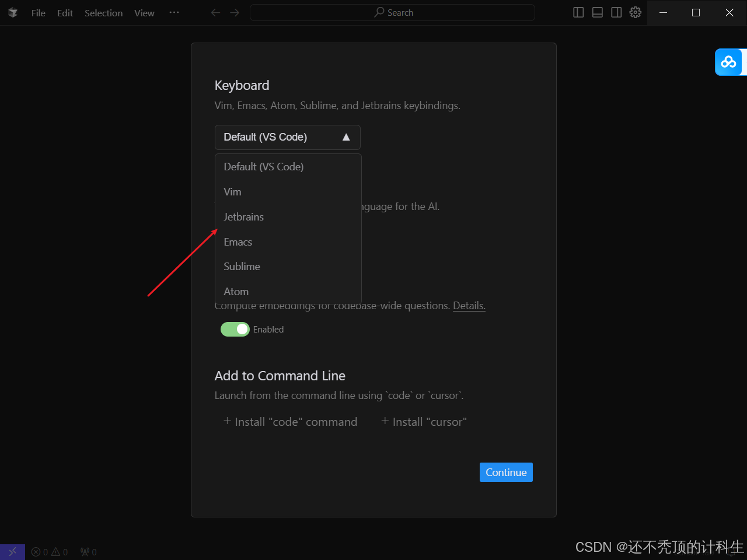The image size is (747, 560).
Task: Click the Cursor app logo icon
Action: (13, 13)
